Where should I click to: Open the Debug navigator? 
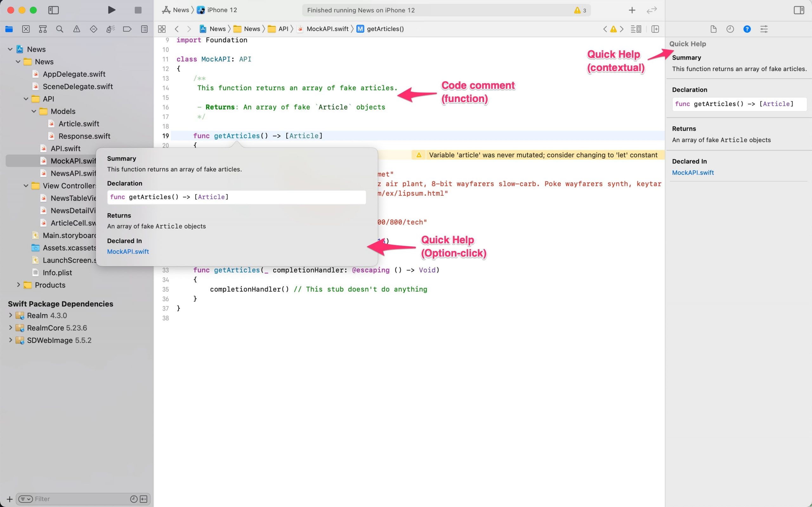(110, 29)
